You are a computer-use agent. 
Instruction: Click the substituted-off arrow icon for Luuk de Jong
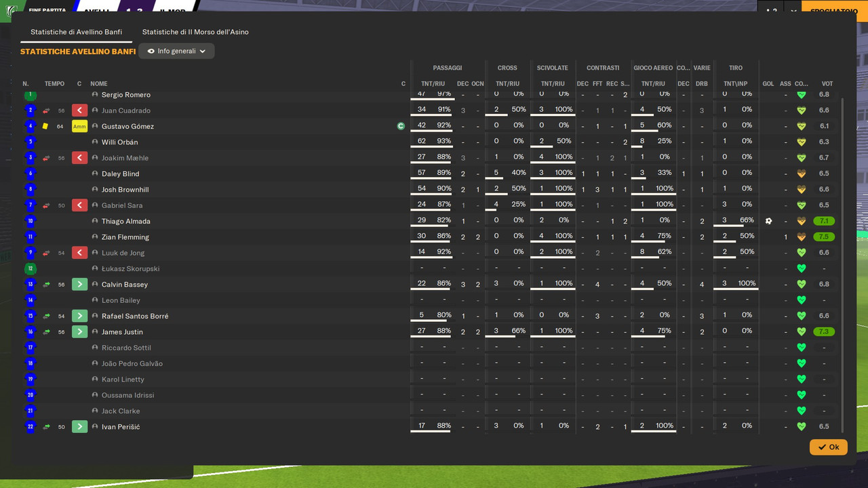(79, 253)
